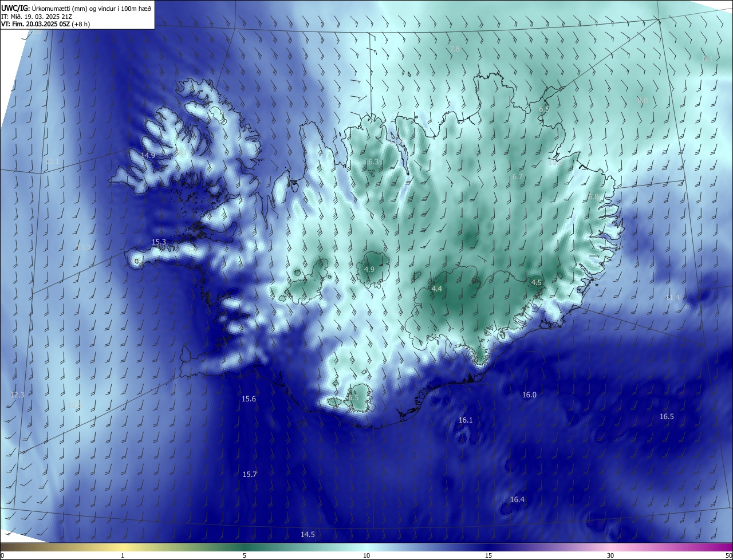Click the 4.5 value on the map
The image size is (733, 560).
pos(537,283)
